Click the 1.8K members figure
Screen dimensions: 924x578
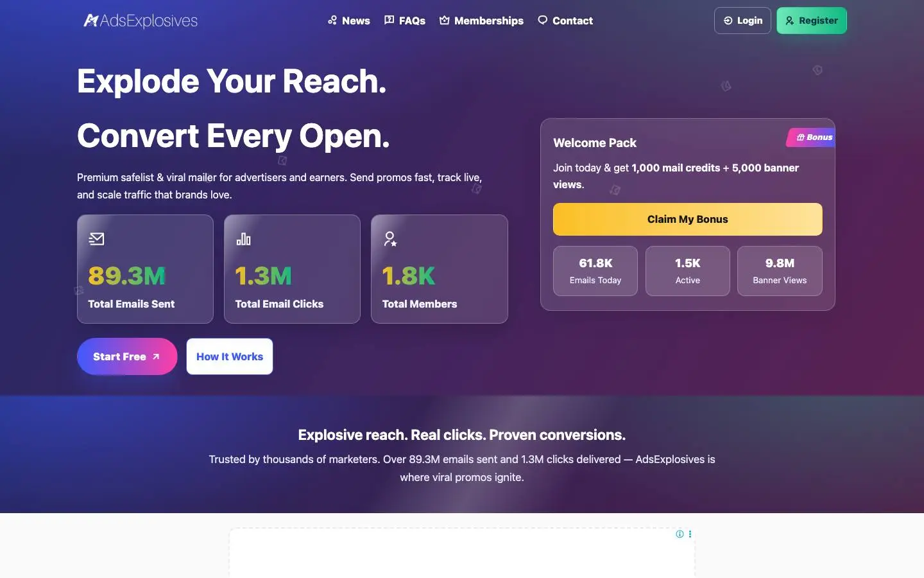409,276
